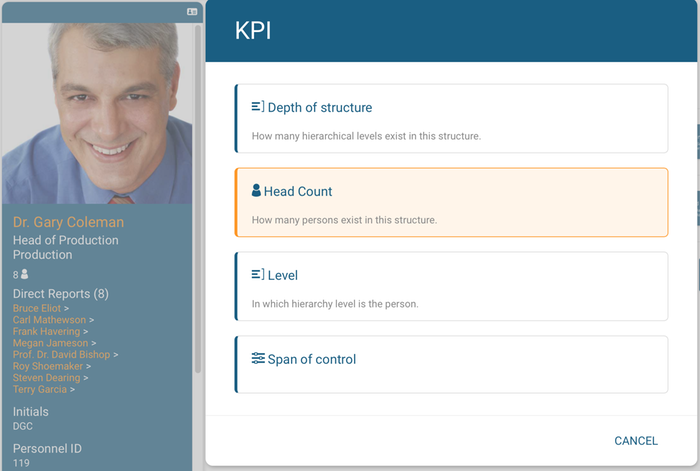Image resolution: width=700 pixels, height=471 pixels.
Task: Cancel the KPI dialog
Action: (636, 441)
